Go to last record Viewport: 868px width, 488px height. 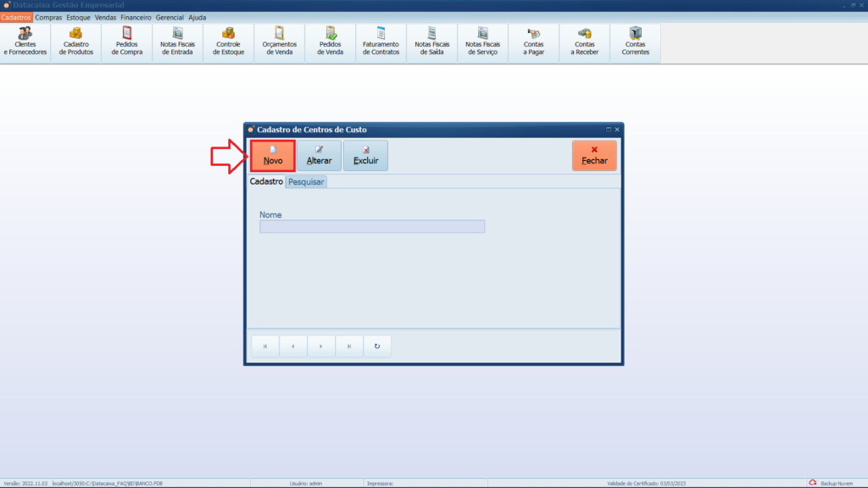coord(349,347)
